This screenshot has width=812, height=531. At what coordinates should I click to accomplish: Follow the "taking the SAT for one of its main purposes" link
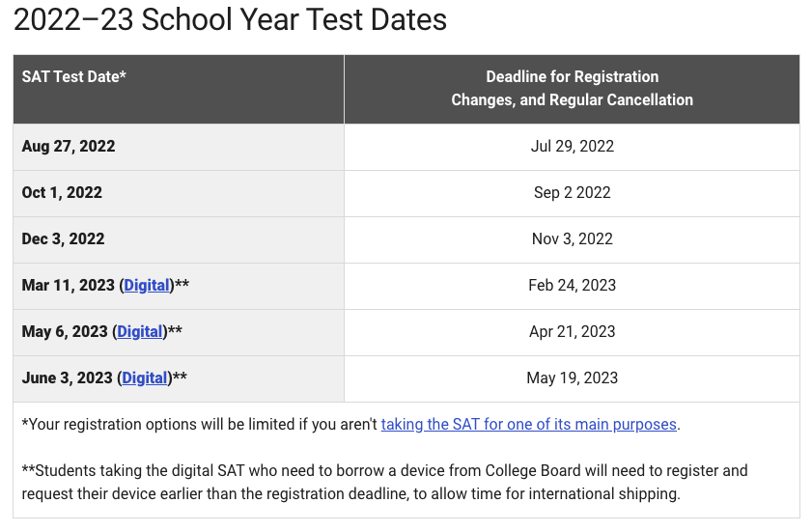click(529, 424)
